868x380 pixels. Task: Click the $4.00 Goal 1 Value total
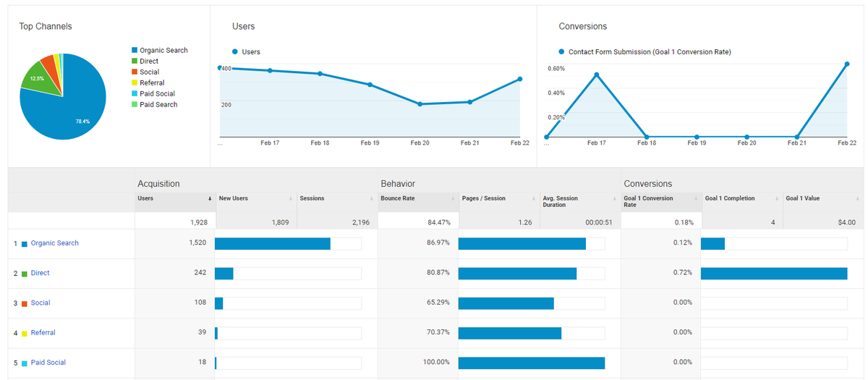click(x=846, y=222)
